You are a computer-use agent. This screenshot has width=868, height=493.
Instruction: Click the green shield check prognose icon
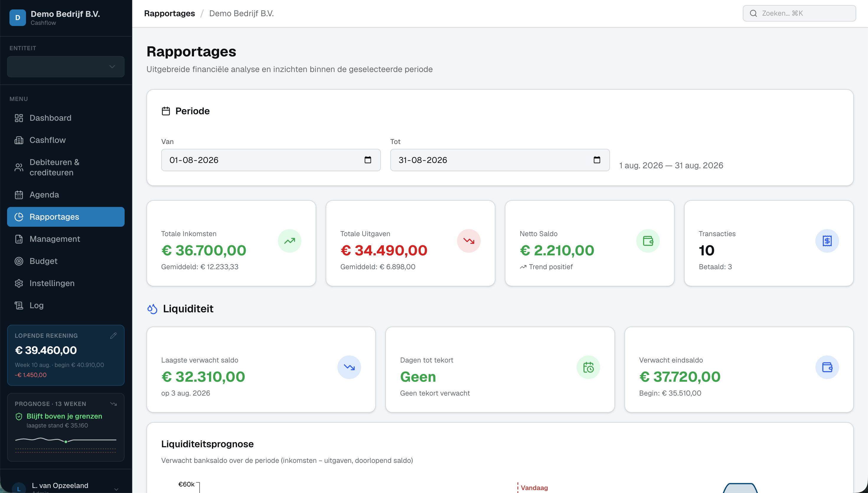[19, 417]
